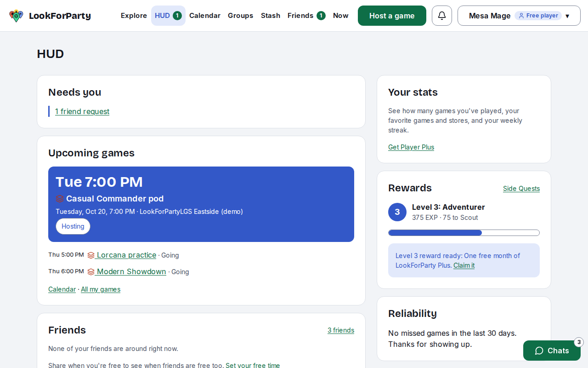Screen dimensions: 588x368
Task: Follow the Calendar link under upcoming games
Action: click(x=62, y=289)
